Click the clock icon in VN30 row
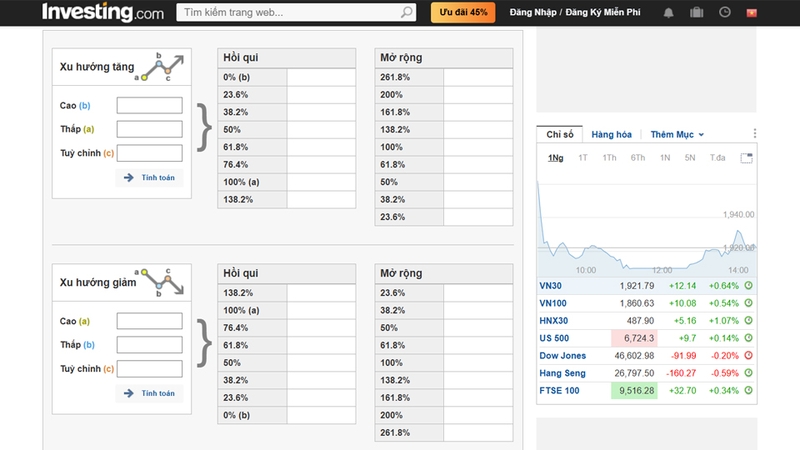Viewport: 800px width, 450px height. pos(748,286)
